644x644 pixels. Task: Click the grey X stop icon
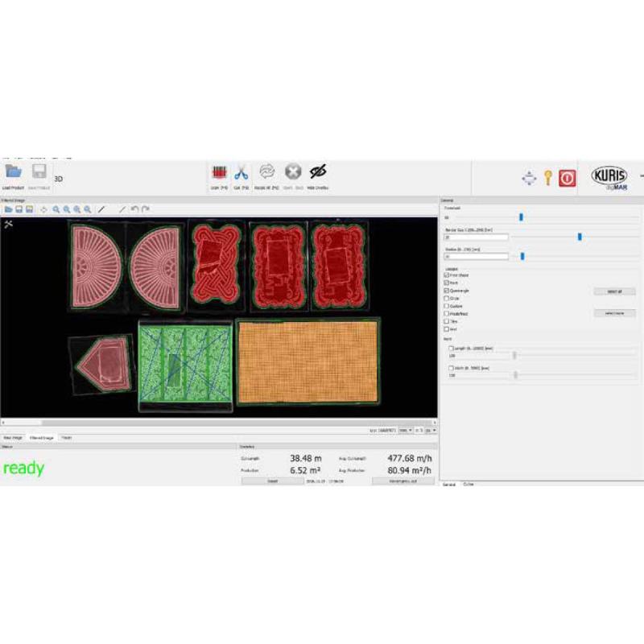[x=293, y=171]
